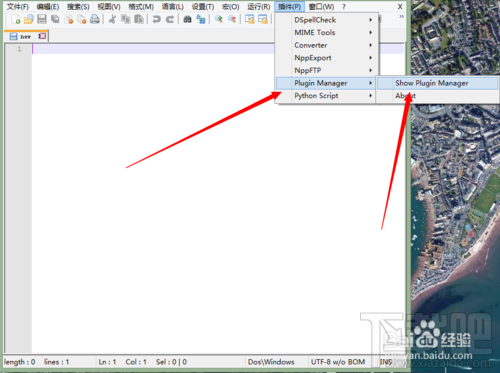Click the Close All documents toolbar icon
This screenshot has height=373, width=500.
click(x=82, y=19)
